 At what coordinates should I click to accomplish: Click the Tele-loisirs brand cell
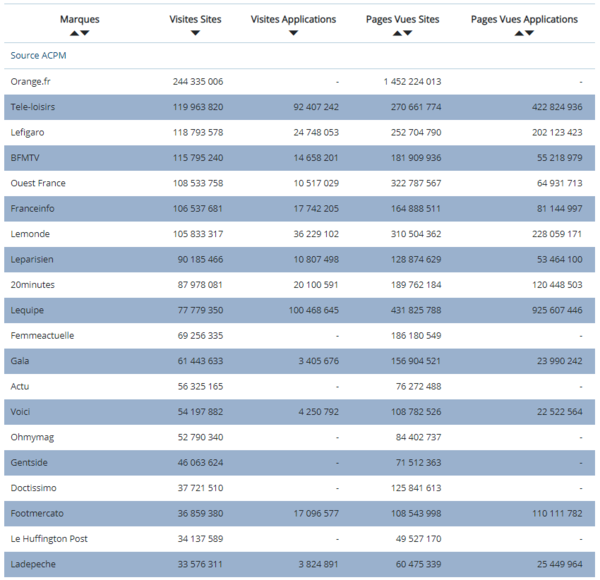coord(33,107)
